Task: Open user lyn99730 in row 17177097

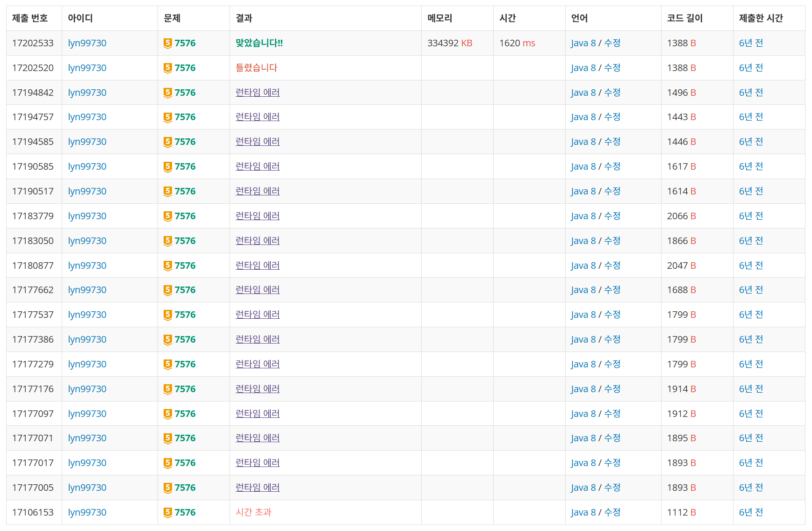Action: pos(87,414)
